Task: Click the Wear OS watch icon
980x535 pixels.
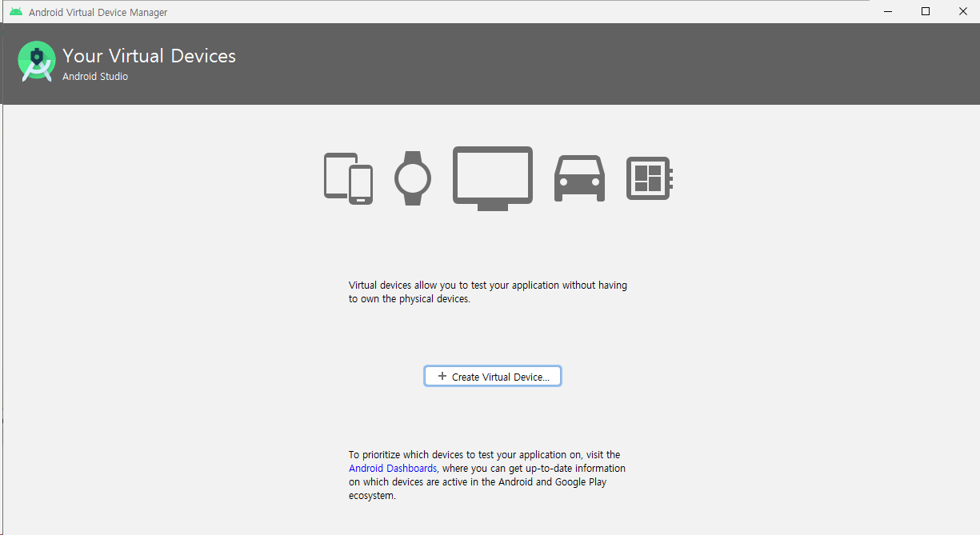Action: 413,178
